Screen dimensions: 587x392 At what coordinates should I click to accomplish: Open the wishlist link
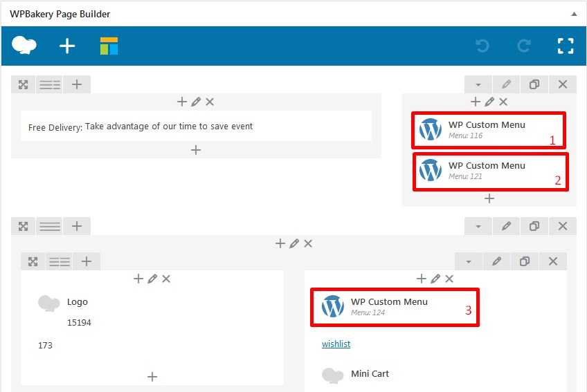point(336,344)
